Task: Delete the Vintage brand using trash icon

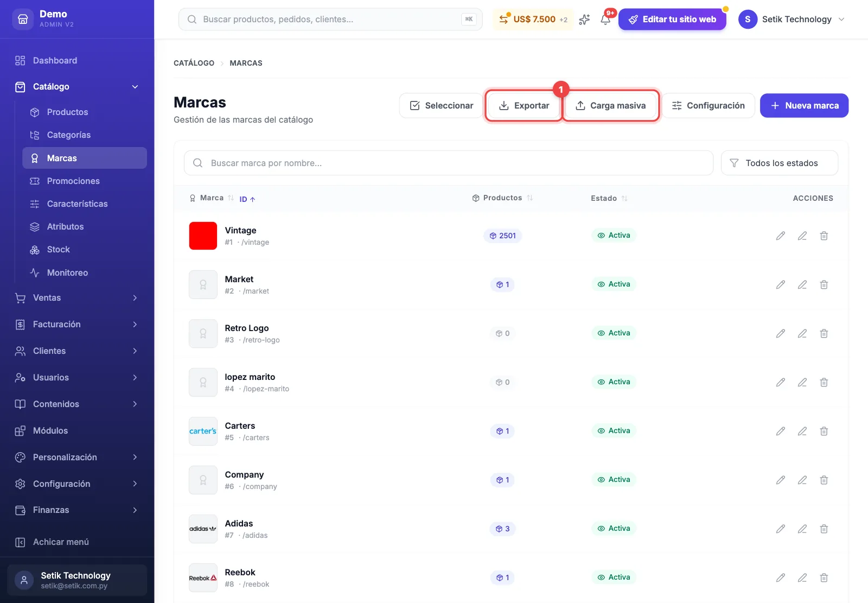Action: (x=824, y=236)
